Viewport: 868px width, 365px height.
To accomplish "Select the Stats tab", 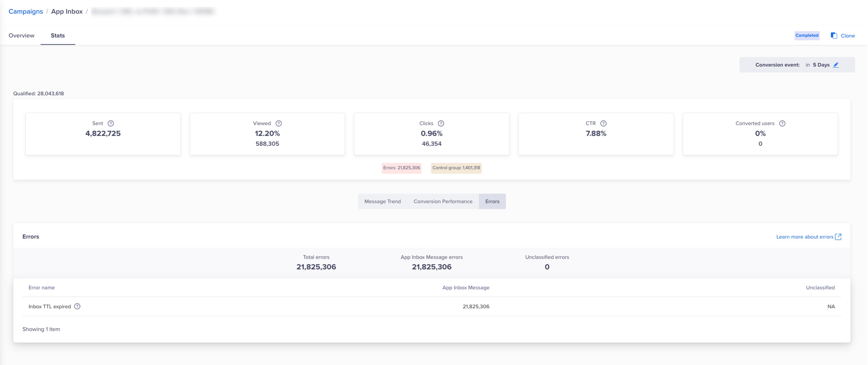I will click(58, 35).
